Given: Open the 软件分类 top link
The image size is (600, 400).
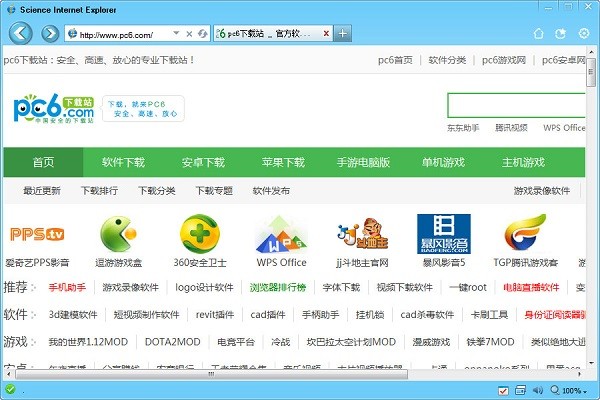Looking at the screenshot, I should (x=447, y=60).
